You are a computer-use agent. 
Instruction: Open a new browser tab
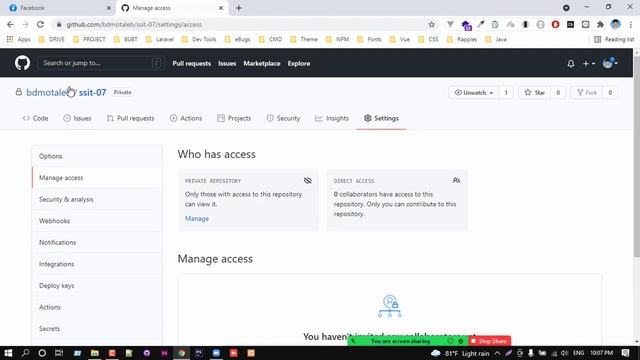(239, 8)
